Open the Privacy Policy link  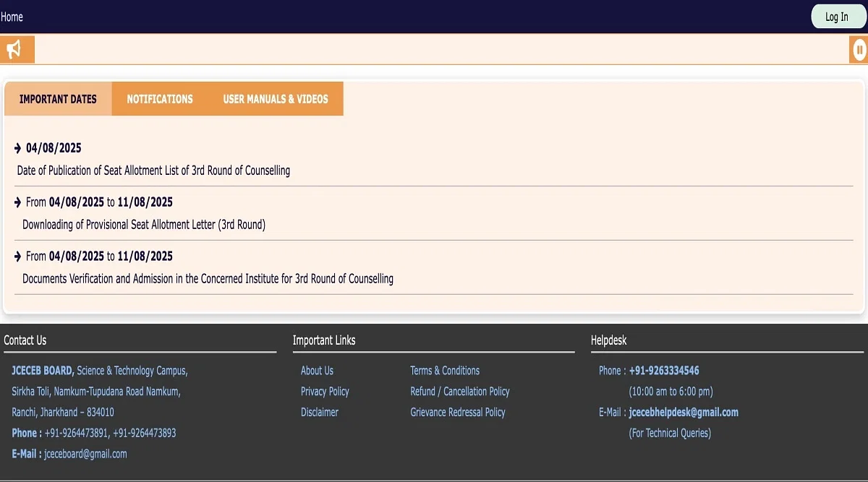325,392
